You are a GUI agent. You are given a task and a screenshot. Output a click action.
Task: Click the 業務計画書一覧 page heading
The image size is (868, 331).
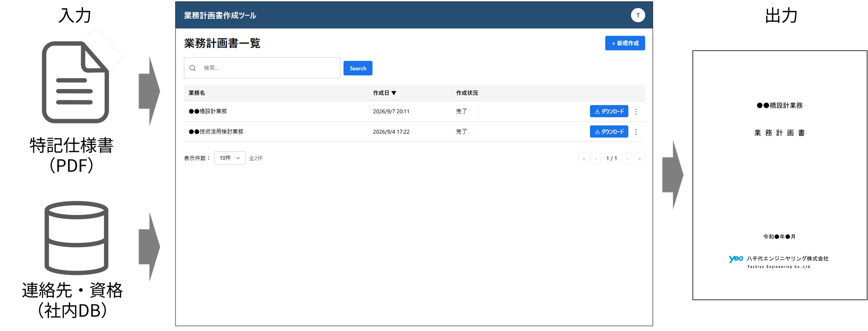(x=222, y=43)
